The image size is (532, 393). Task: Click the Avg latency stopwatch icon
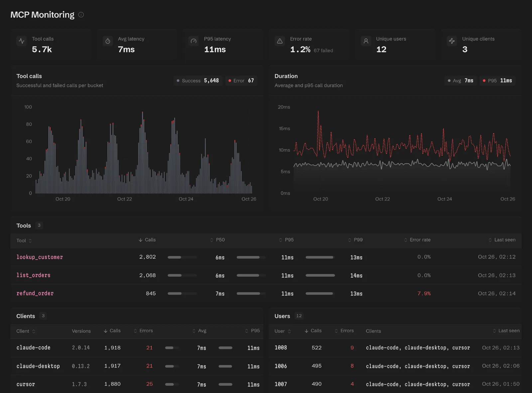click(x=108, y=41)
